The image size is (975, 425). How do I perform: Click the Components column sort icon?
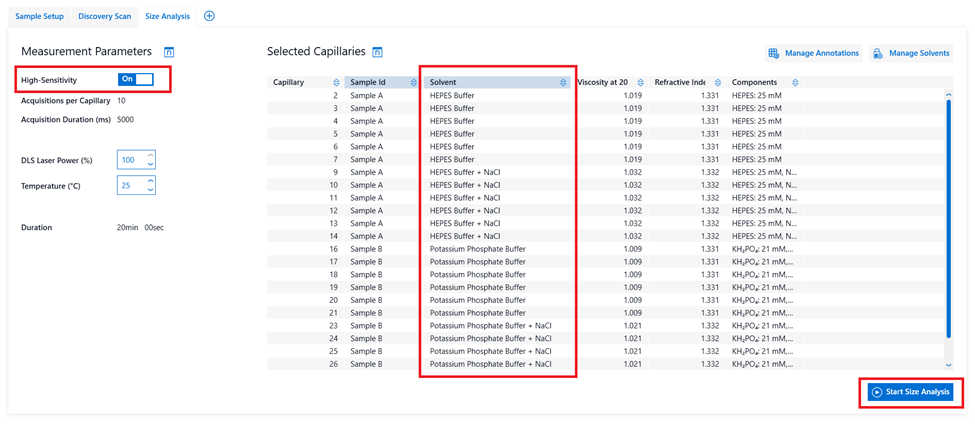(795, 83)
